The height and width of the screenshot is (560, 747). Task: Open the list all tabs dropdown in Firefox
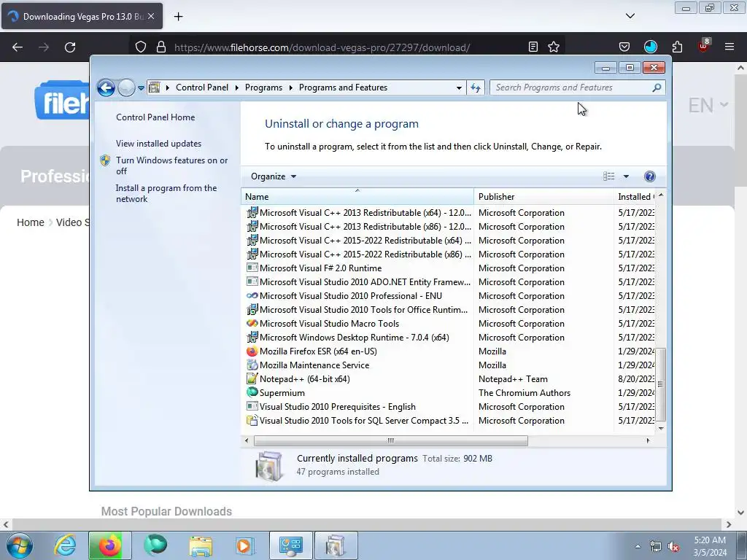[630, 16]
